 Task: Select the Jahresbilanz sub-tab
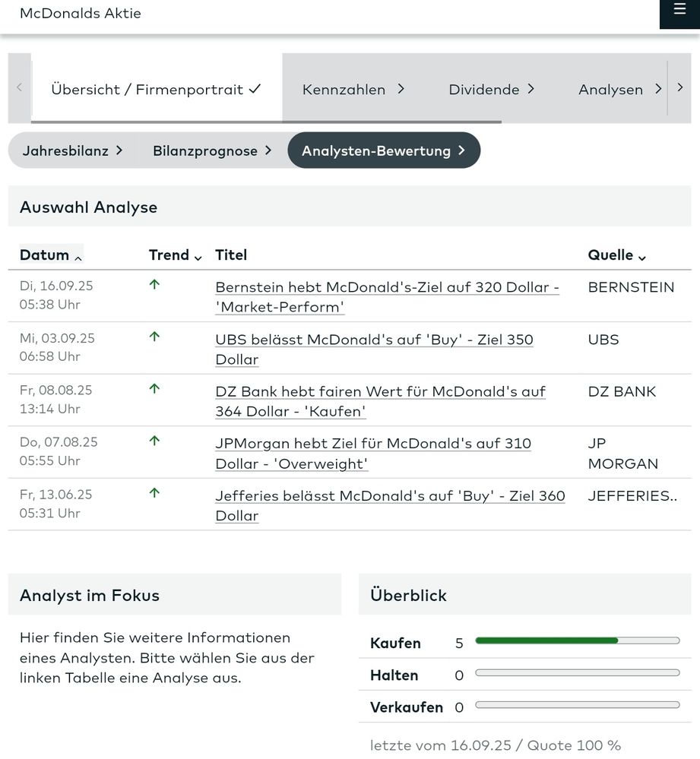tap(72, 150)
